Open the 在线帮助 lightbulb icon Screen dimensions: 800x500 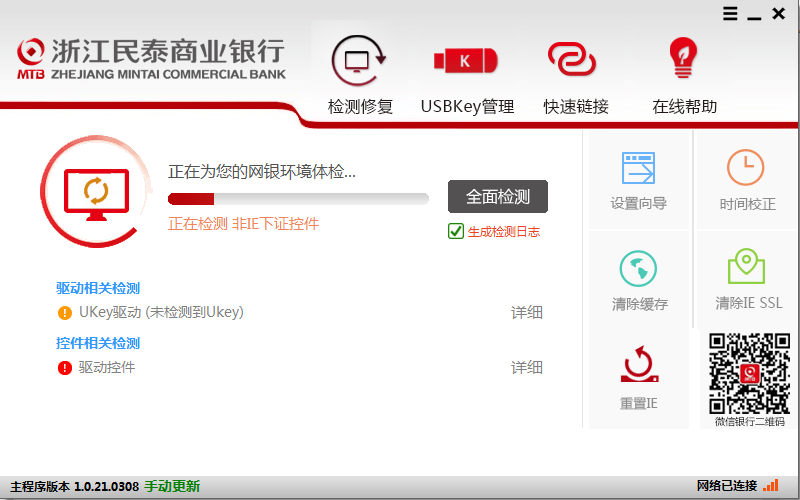(x=683, y=58)
